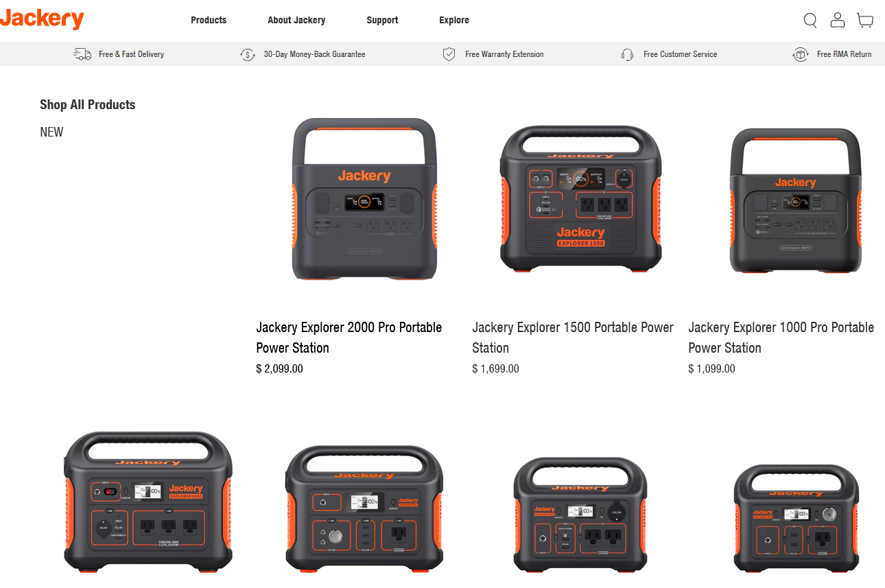The width and height of the screenshot is (885, 588).
Task: Open the Explore menu
Action: click(x=454, y=20)
